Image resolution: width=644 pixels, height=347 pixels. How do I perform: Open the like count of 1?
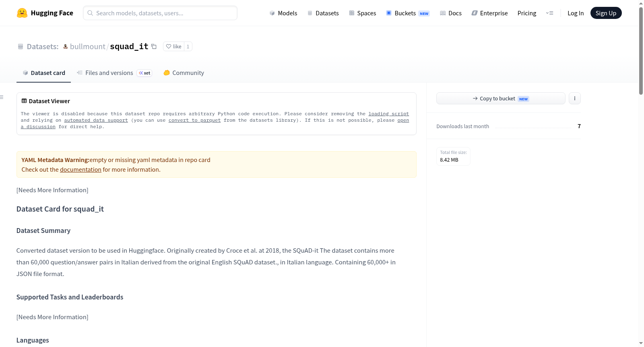coord(188,46)
